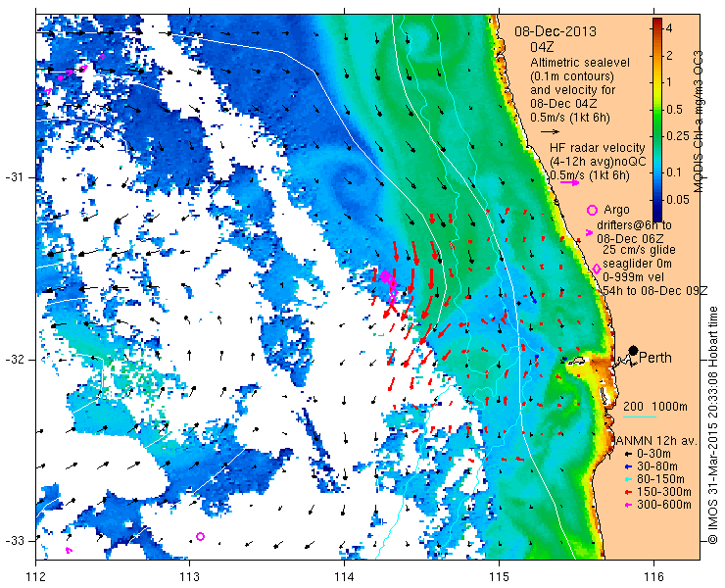Click the 'MODIS Chl-a mg/m3 OC3' axis title
This screenshot has width=725, height=588.
[x=699, y=122]
